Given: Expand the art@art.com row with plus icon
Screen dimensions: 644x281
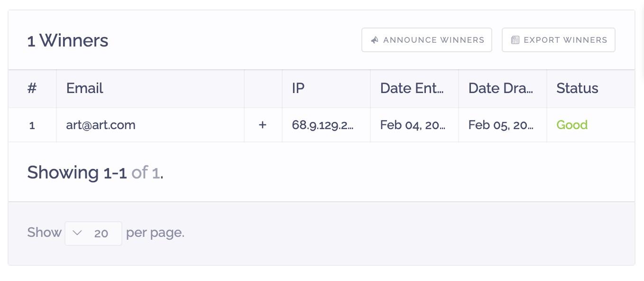Looking at the screenshot, I should point(262,125).
